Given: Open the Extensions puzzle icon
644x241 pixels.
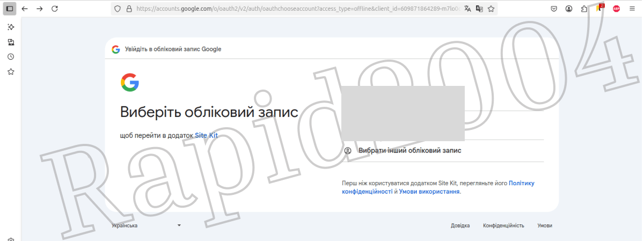Looking at the screenshot, I should [x=584, y=9].
